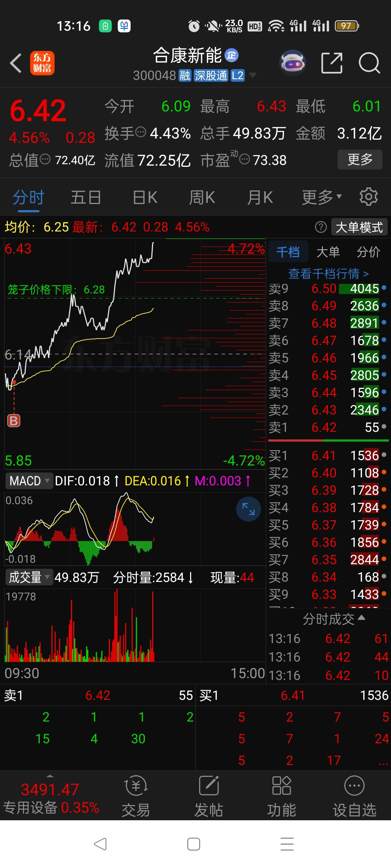391x868 pixels.
Task: Open the MACD indicator dropdown
Action: click(x=29, y=481)
